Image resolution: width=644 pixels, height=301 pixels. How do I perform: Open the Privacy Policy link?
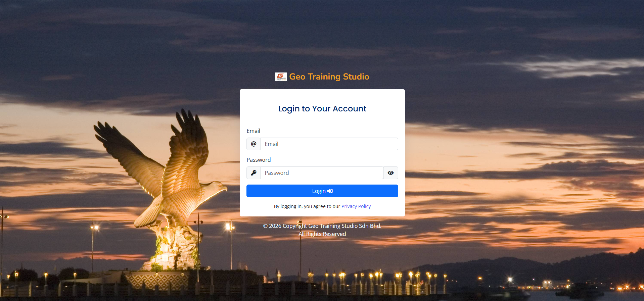pyautogui.click(x=356, y=206)
